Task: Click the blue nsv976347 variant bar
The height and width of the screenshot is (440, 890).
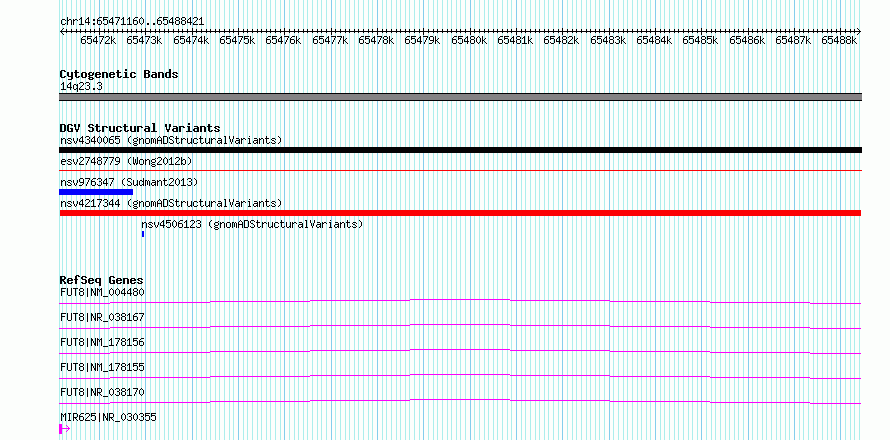Action: tap(96, 192)
